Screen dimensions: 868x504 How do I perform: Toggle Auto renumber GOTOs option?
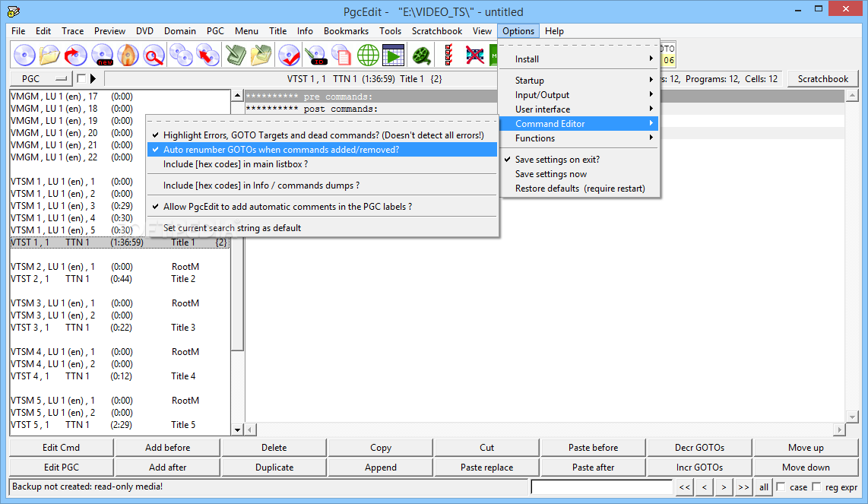click(322, 150)
